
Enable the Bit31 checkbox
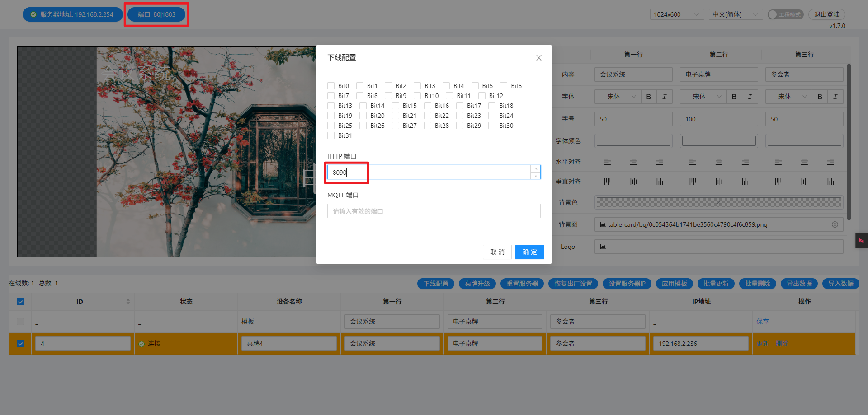331,135
